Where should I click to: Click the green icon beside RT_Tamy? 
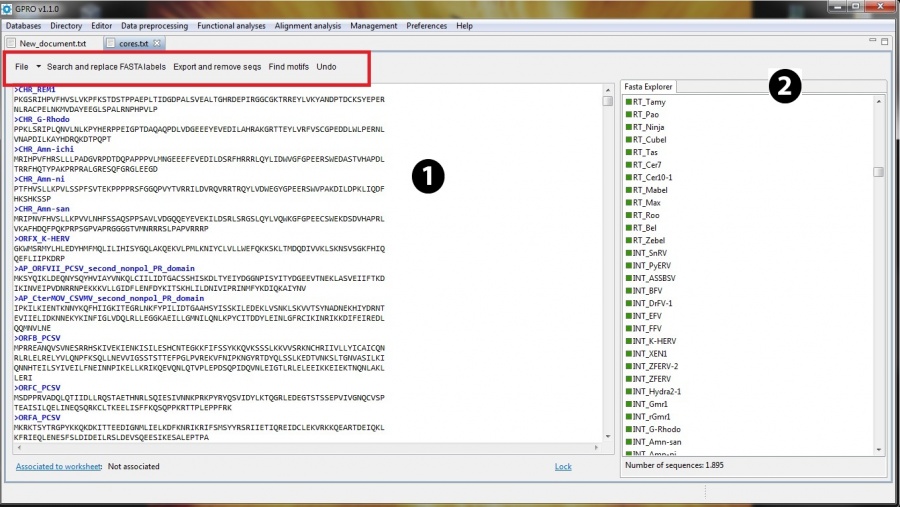tap(628, 102)
